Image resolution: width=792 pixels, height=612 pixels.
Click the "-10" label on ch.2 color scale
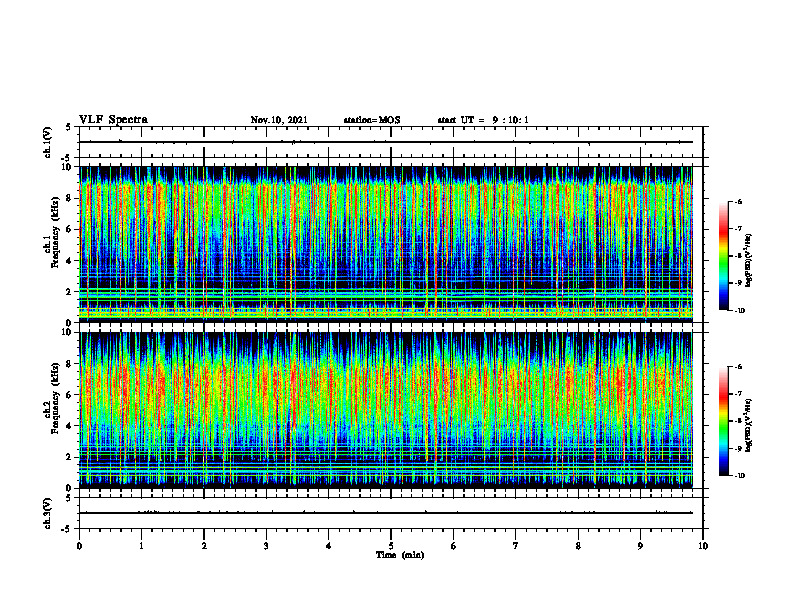(x=739, y=476)
